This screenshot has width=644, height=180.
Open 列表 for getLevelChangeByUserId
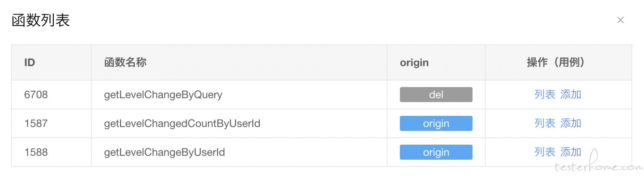pyautogui.click(x=545, y=152)
